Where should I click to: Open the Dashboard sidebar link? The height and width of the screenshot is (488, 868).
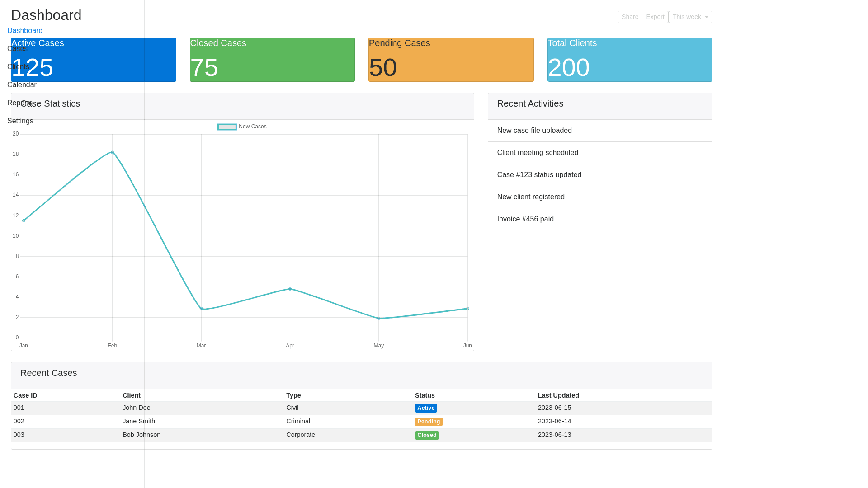[25, 31]
